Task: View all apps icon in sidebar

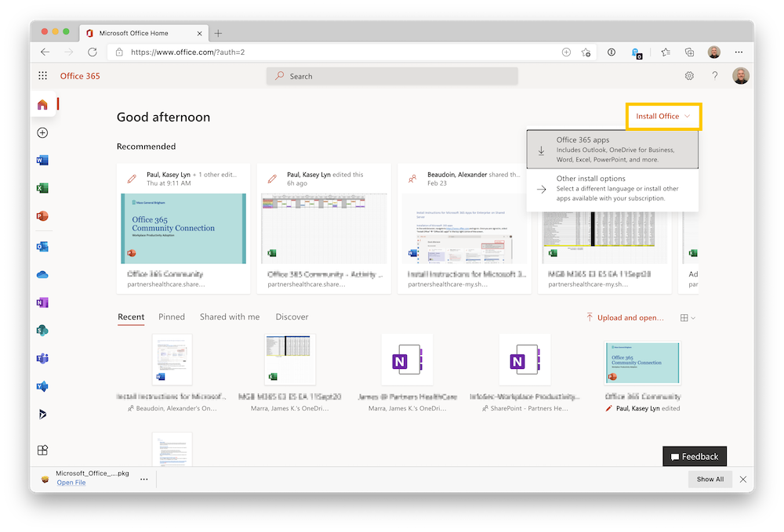Action: [x=42, y=450]
